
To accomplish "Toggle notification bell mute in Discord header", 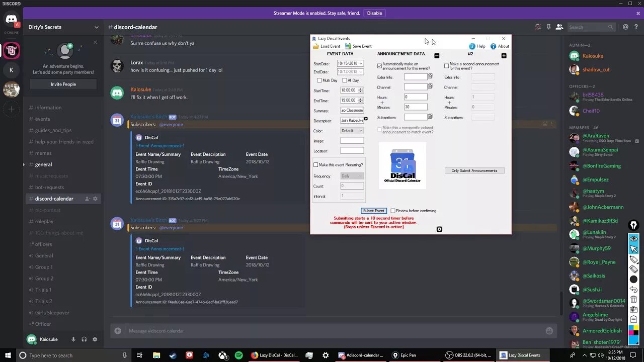I will 538,27.
